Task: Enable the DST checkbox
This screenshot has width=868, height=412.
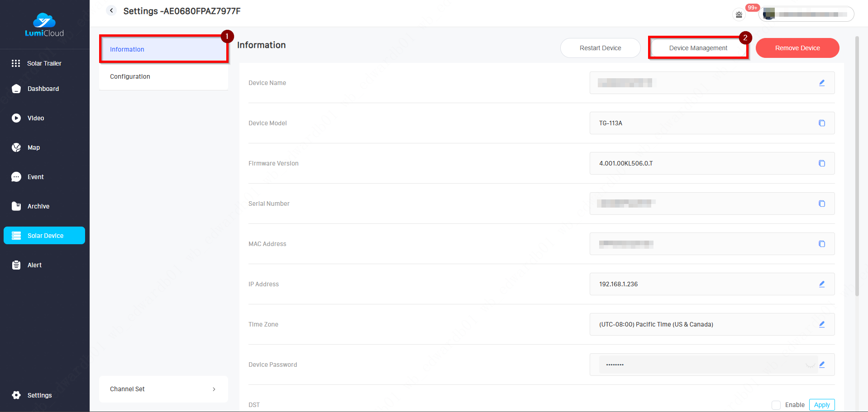Action: (x=776, y=405)
